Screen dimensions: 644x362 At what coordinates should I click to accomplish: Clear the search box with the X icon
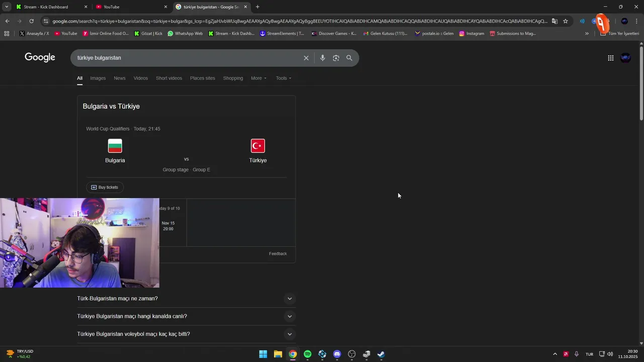306,58
